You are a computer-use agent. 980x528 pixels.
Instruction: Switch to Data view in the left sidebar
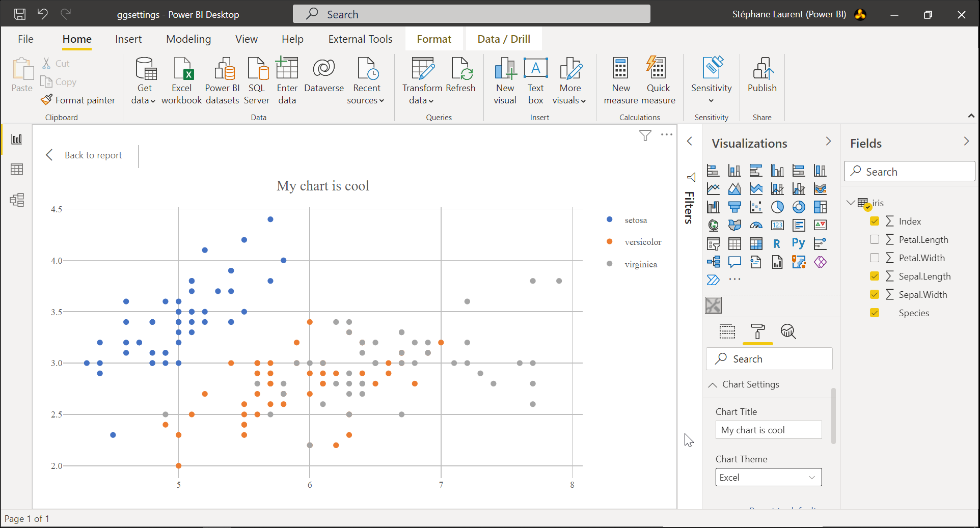click(17, 170)
